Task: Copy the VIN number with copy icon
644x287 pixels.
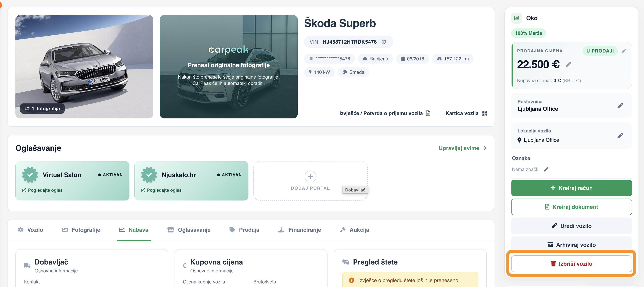Action: click(384, 42)
